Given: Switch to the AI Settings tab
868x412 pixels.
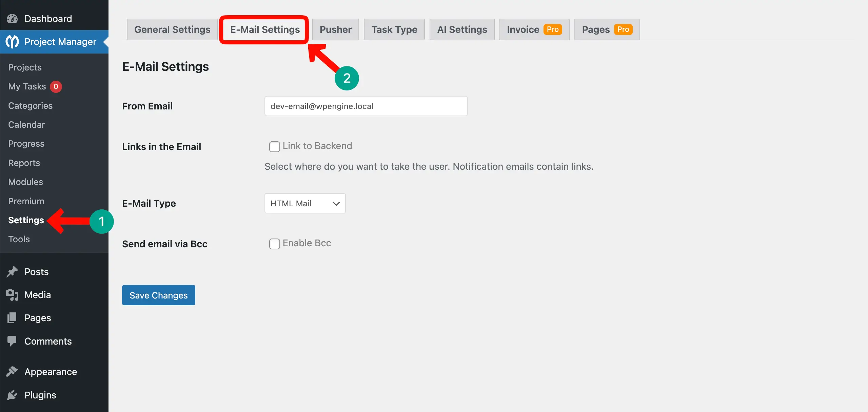Looking at the screenshot, I should click(x=462, y=29).
